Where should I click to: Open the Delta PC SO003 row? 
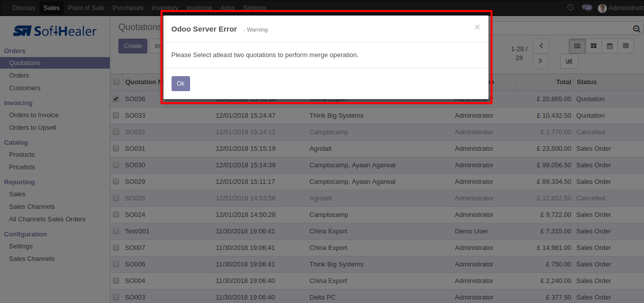377,297
